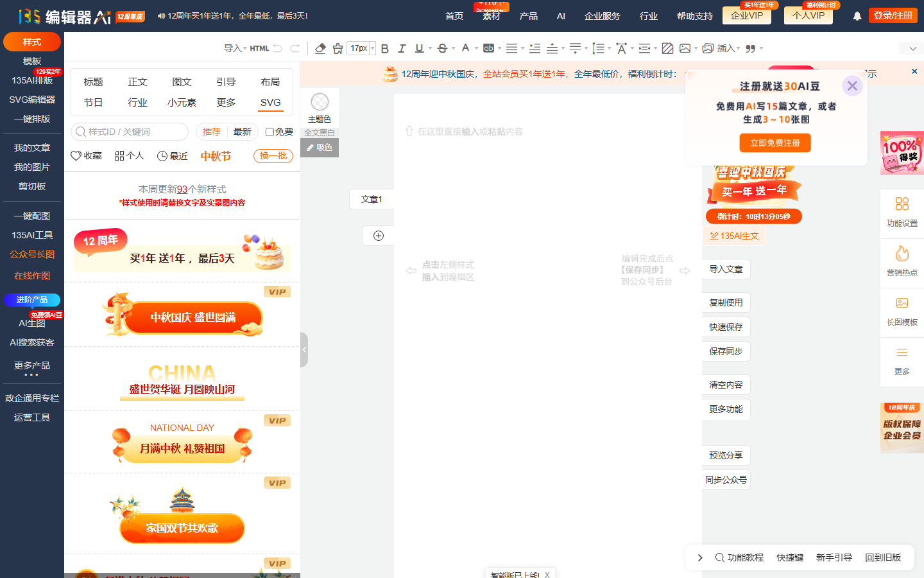Screen dimensions: 924x578
Task: Click the eraser clear-format icon
Action: coord(320,48)
